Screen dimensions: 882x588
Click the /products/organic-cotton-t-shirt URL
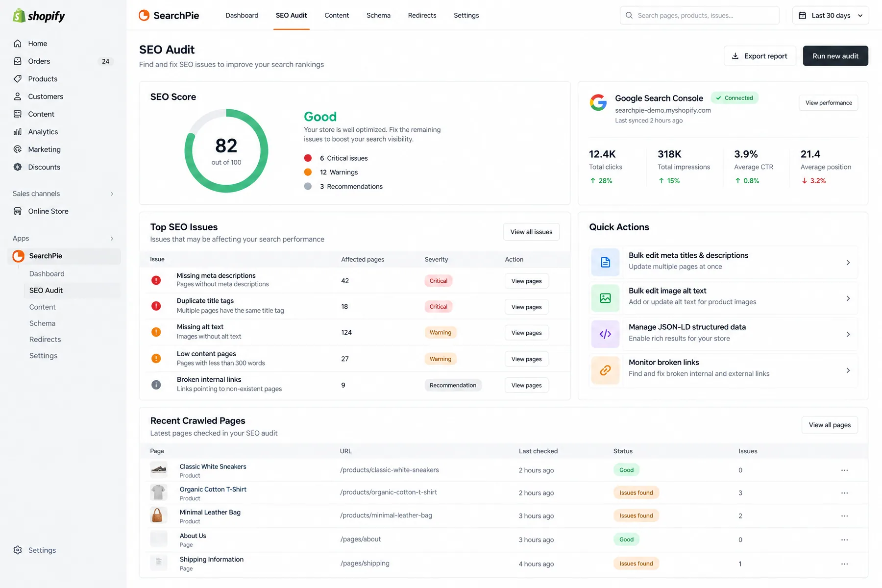389,492
